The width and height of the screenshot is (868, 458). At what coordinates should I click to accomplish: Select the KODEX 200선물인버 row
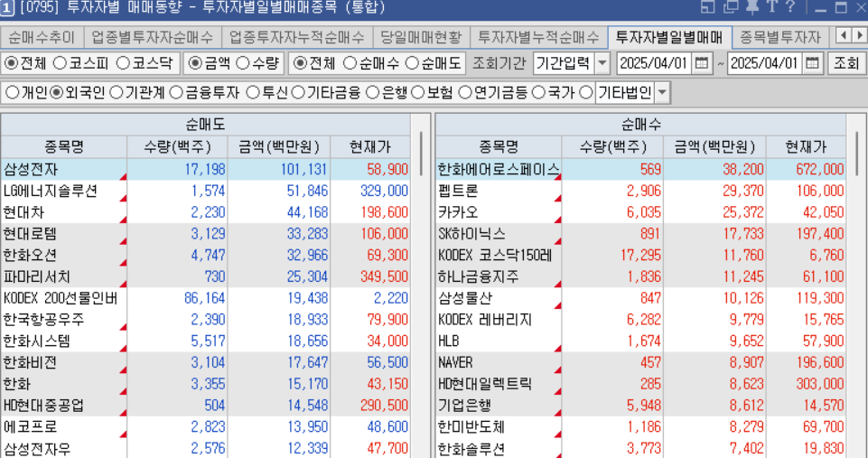pos(205,298)
